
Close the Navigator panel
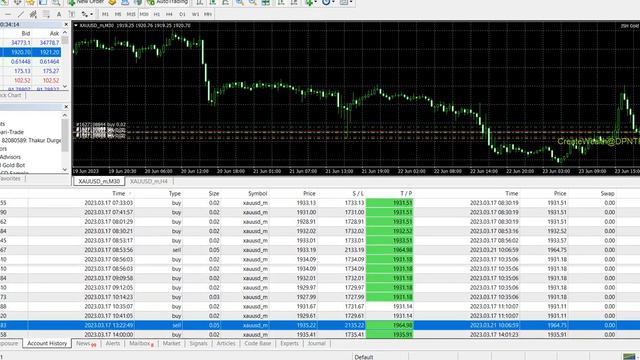point(66,107)
